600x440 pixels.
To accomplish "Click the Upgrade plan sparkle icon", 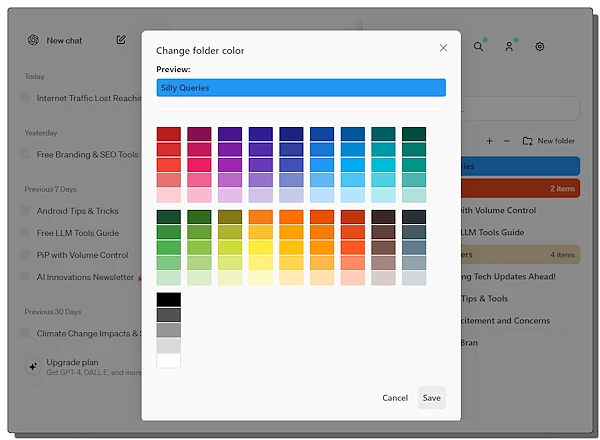I will [x=33, y=367].
